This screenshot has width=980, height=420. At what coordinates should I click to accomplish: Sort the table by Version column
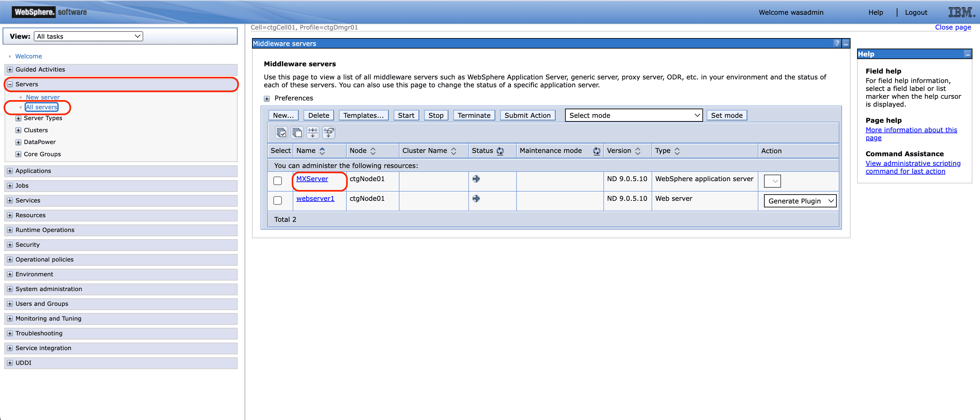coord(637,151)
